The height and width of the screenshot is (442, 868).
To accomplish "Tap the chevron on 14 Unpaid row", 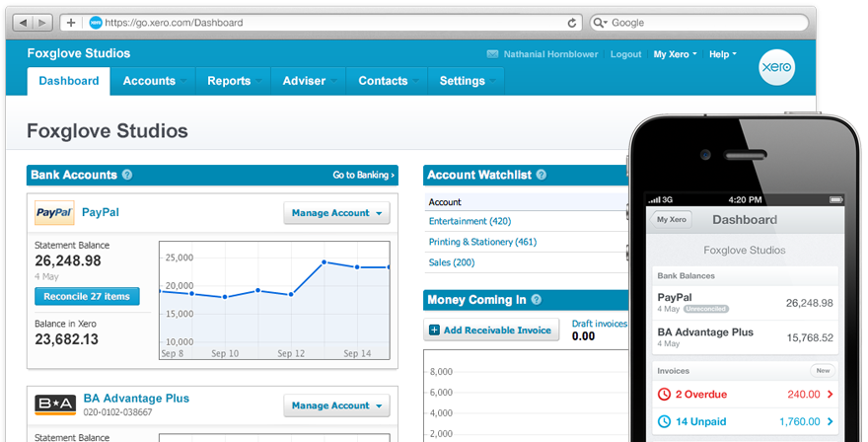I will click(830, 421).
